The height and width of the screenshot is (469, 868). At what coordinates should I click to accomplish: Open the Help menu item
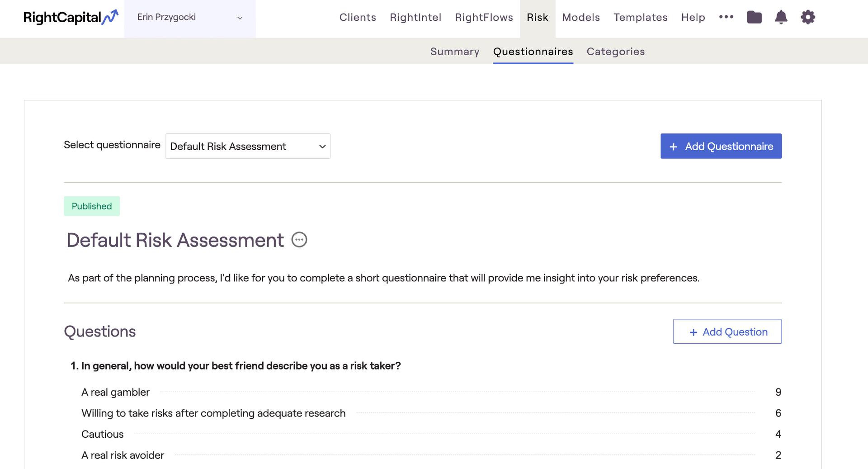point(693,17)
